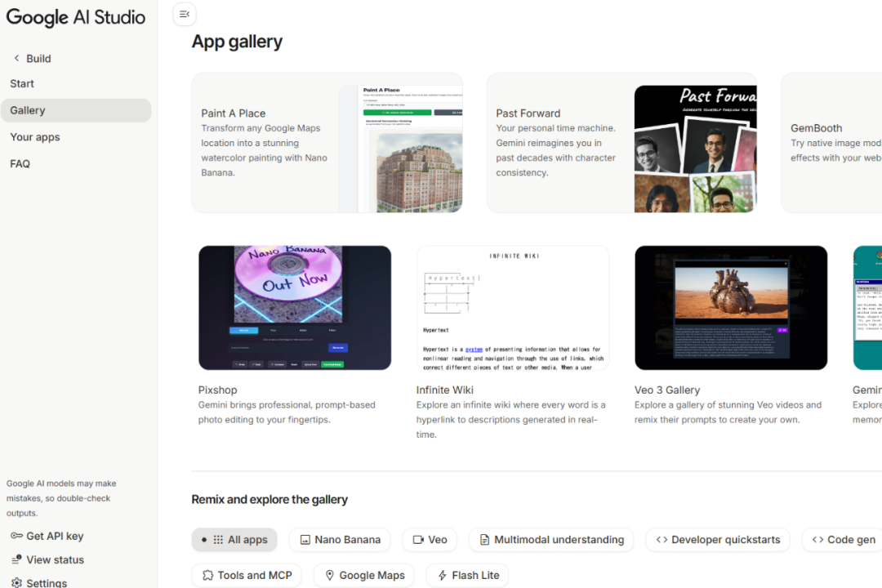Open Start in the sidebar
This screenshot has width=882, height=588.
22,83
